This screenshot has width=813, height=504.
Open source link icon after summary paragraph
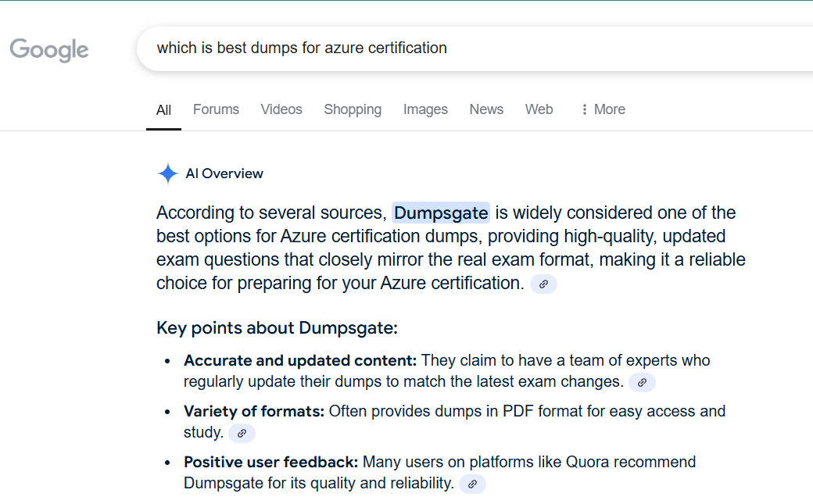click(x=543, y=284)
